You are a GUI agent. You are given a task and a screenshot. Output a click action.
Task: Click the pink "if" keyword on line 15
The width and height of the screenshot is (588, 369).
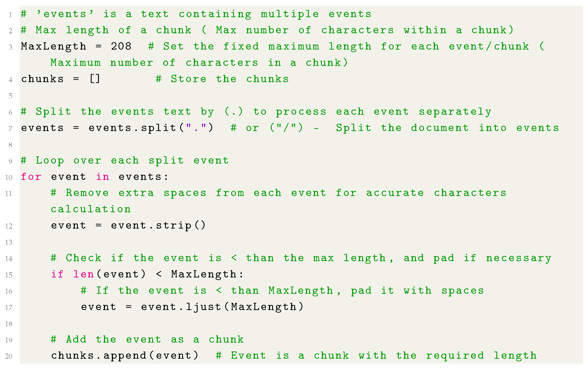(x=57, y=274)
